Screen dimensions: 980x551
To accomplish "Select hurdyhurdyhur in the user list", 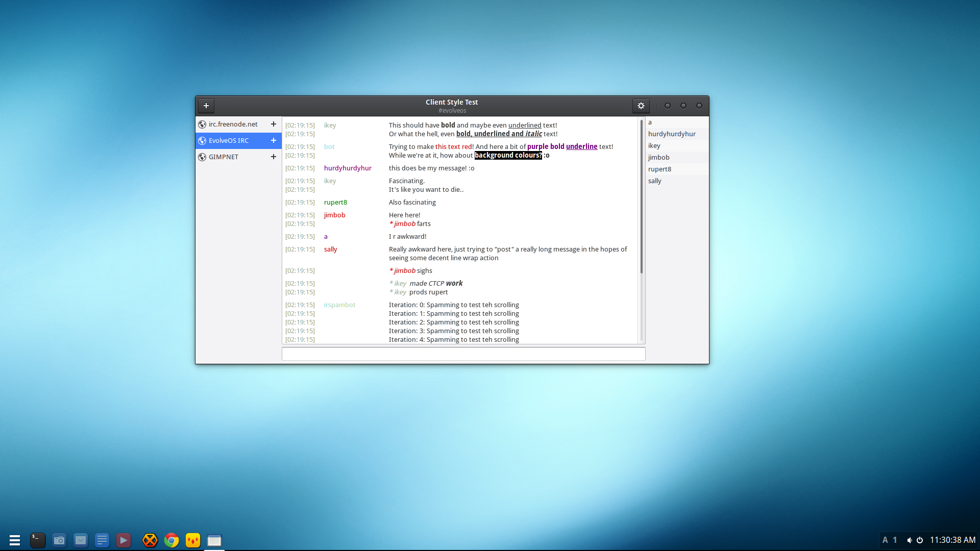I will (x=677, y=134).
